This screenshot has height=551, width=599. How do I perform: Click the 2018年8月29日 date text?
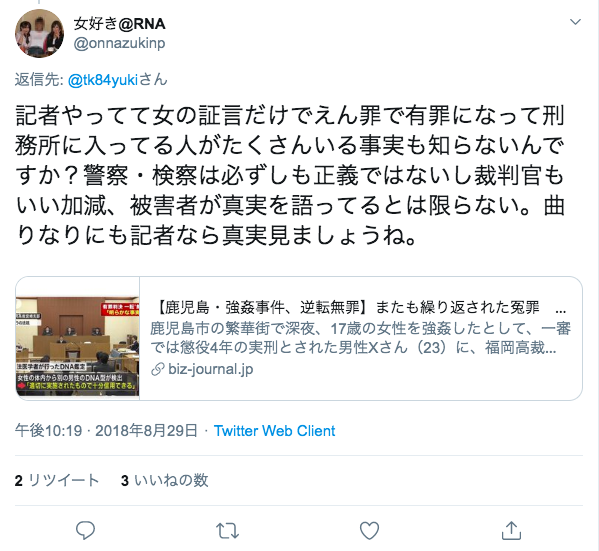(x=146, y=431)
